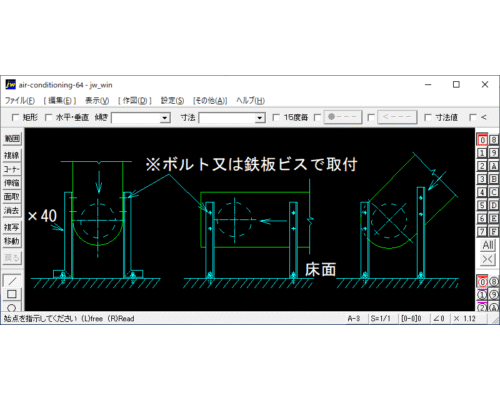Activate layer A button
The height and width of the screenshot is (400, 500).
coord(494,166)
